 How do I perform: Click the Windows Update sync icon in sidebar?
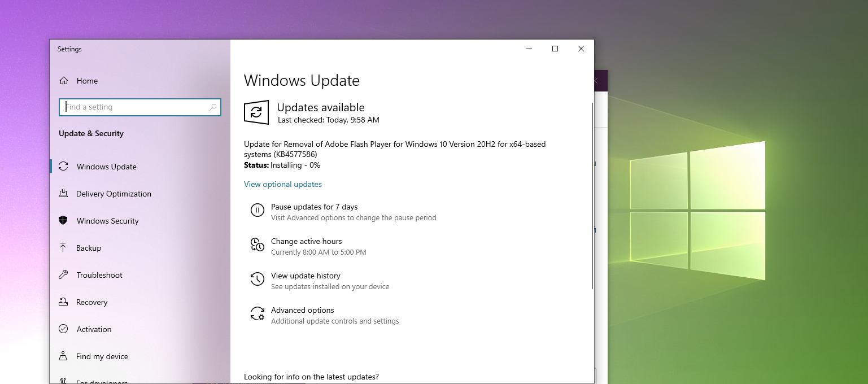pos(64,167)
